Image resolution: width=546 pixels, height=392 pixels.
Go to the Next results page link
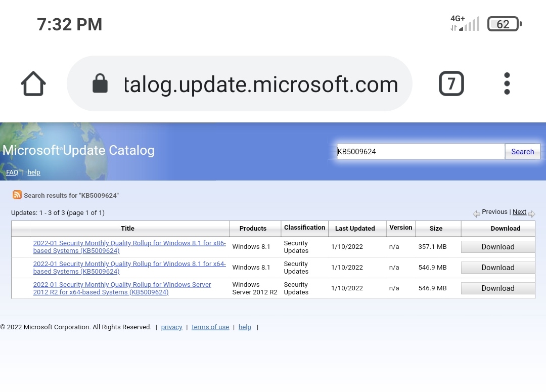coord(519,212)
